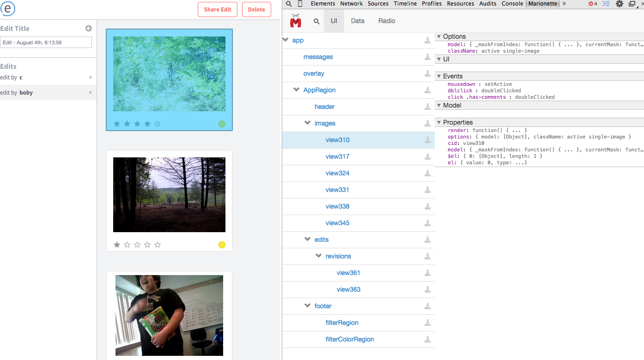Image resolution: width=644 pixels, height=360 pixels.
Task: Click the inspect icon for overlay row
Action: [428, 74]
